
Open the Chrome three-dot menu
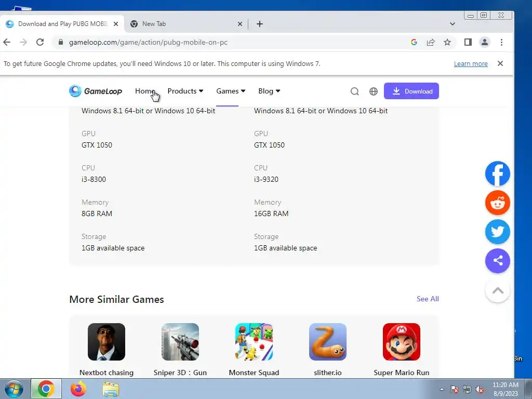tap(501, 42)
